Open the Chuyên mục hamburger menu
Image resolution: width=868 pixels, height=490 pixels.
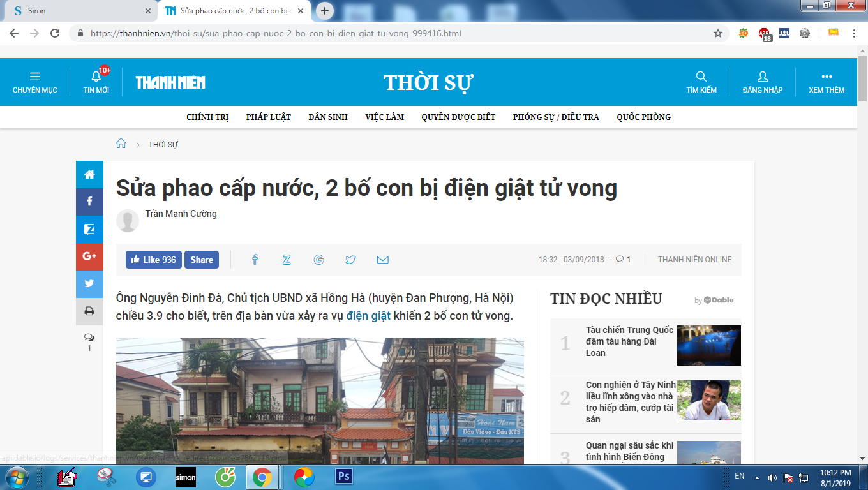pos(35,82)
